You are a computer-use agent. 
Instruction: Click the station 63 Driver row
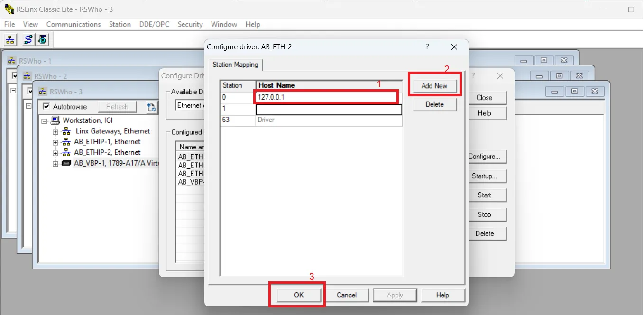[311, 120]
